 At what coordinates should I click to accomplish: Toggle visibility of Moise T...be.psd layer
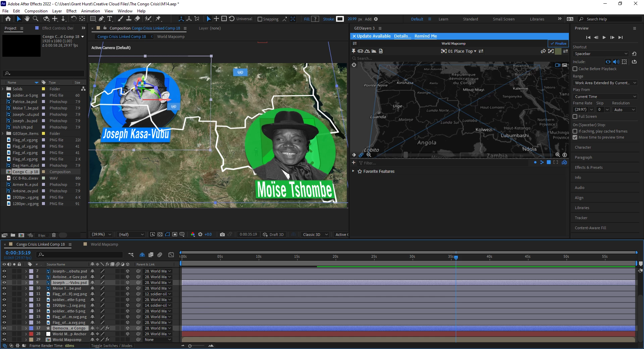pos(4,288)
